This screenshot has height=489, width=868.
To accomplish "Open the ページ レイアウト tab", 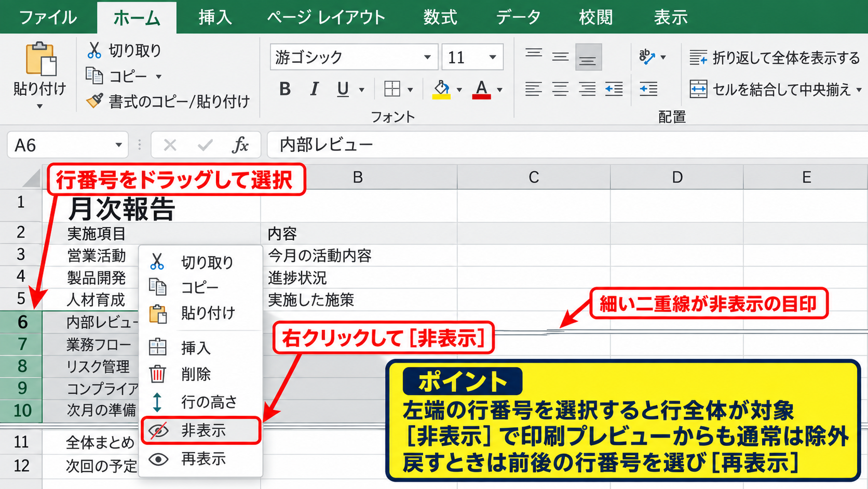I will click(x=326, y=17).
